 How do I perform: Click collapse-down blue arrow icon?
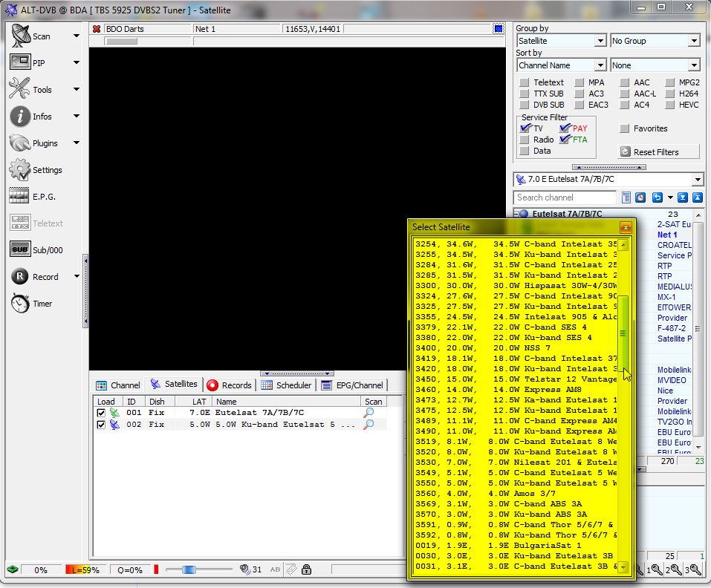(683, 197)
